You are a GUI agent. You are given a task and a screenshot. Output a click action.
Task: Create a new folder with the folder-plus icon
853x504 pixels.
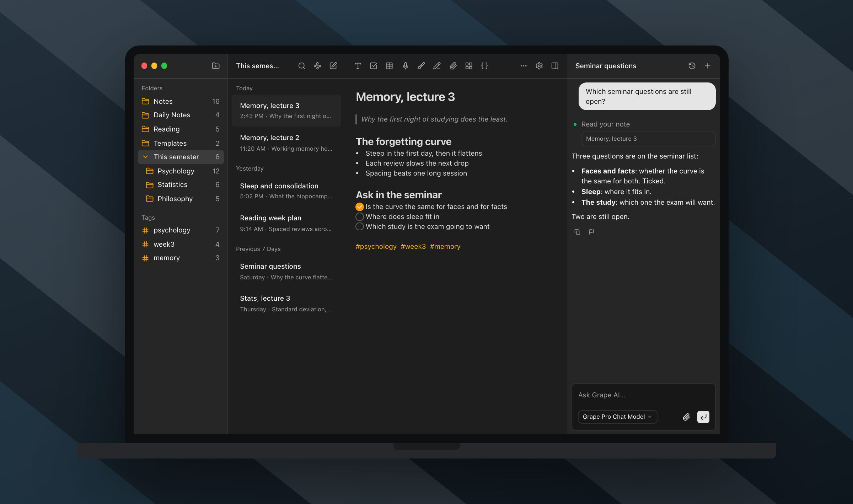point(215,66)
